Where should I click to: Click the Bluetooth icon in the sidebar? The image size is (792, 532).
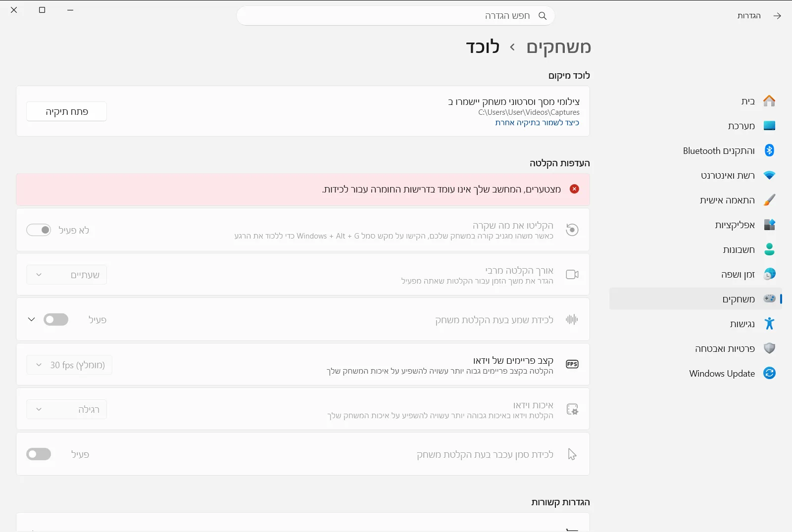(x=769, y=150)
